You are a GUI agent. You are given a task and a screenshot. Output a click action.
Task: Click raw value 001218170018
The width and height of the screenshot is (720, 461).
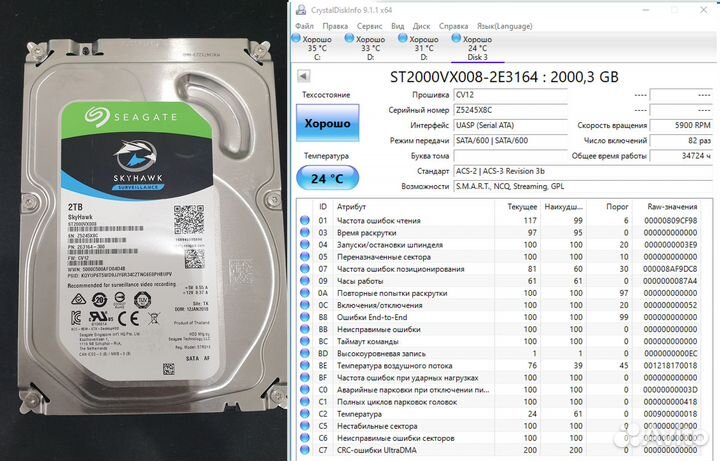[670, 365]
